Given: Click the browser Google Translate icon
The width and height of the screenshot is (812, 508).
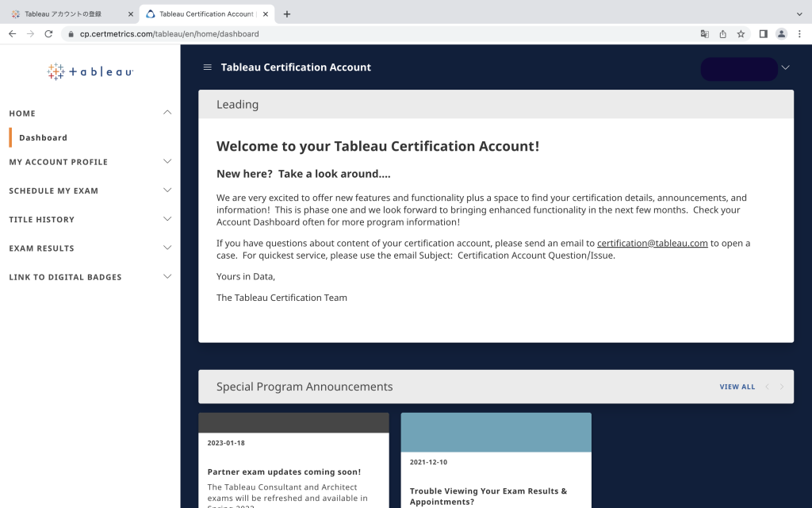Looking at the screenshot, I should point(705,34).
